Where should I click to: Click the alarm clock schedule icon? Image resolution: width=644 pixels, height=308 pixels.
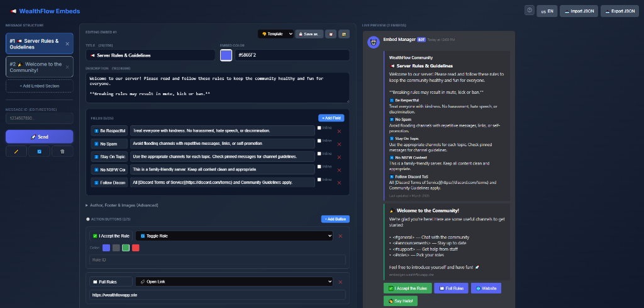pos(331,34)
